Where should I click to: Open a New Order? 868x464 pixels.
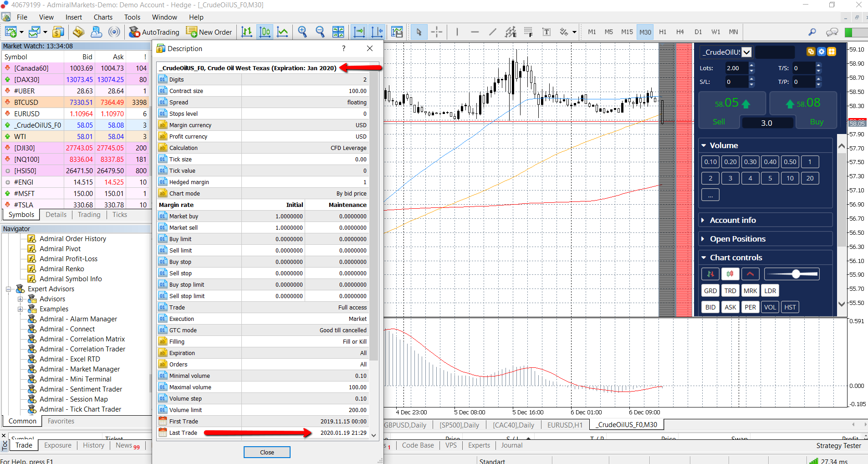pos(209,32)
